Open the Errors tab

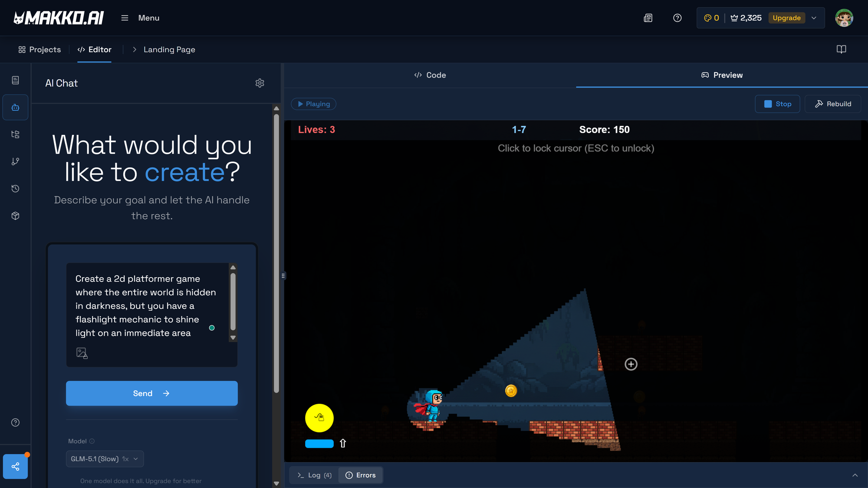pyautogui.click(x=361, y=475)
